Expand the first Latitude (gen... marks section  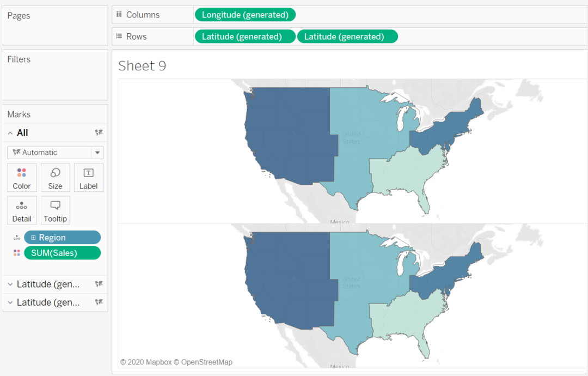10,284
